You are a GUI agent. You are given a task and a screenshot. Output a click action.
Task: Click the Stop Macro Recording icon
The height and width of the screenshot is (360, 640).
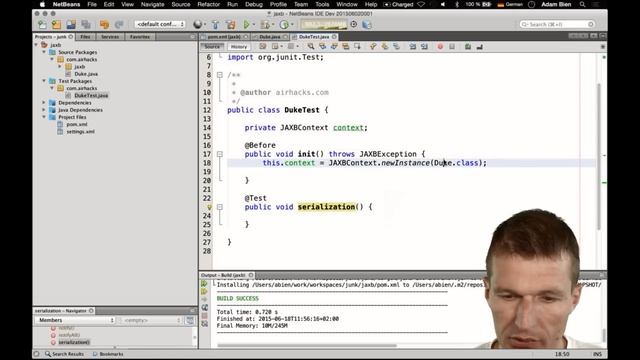tap(452, 47)
